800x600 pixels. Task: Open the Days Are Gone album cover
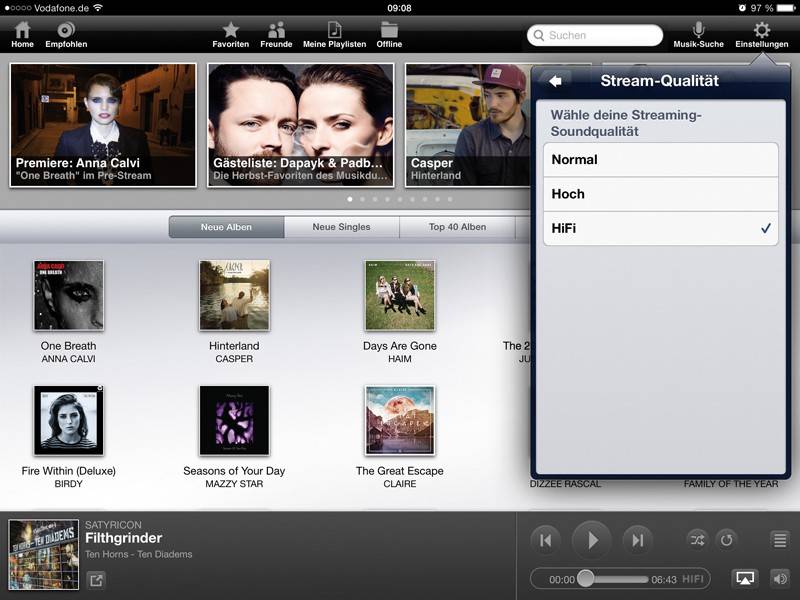coord(399,295)
